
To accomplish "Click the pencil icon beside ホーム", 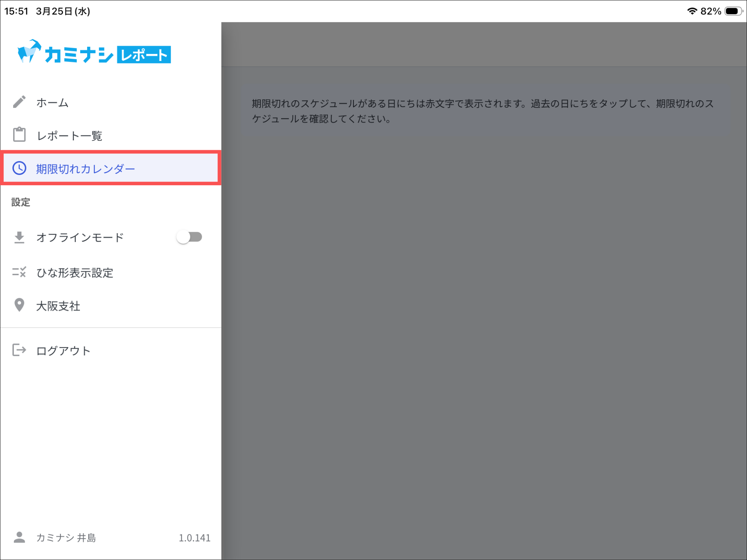I will pyautogui.click(x=19, y=102).
